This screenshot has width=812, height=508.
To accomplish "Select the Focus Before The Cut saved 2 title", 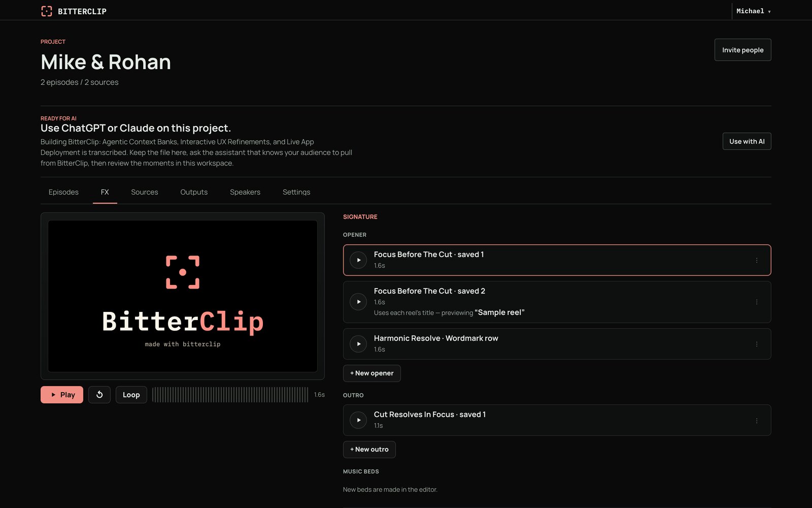I will click(x=429, y=291).
